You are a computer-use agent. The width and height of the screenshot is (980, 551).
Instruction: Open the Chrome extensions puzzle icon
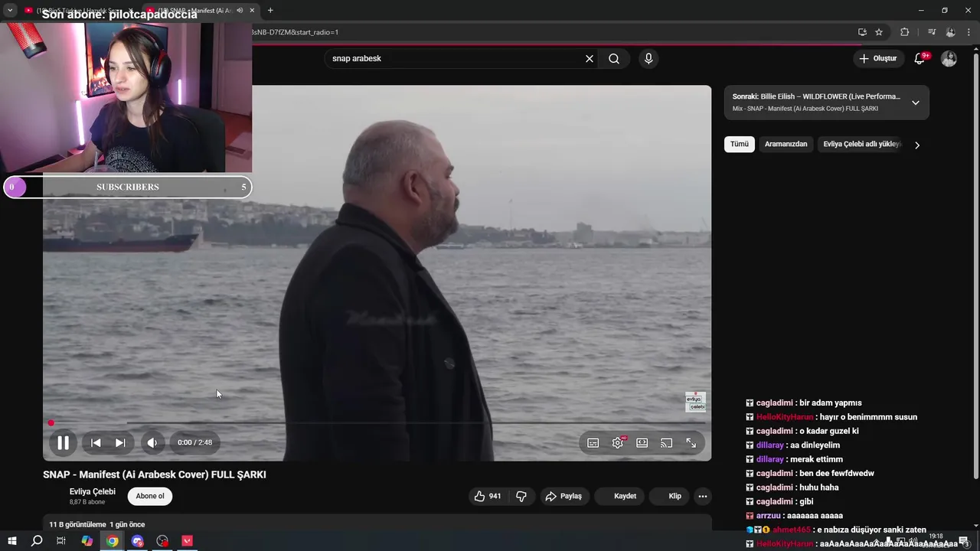pyautogui.click(x=904, y=32)
